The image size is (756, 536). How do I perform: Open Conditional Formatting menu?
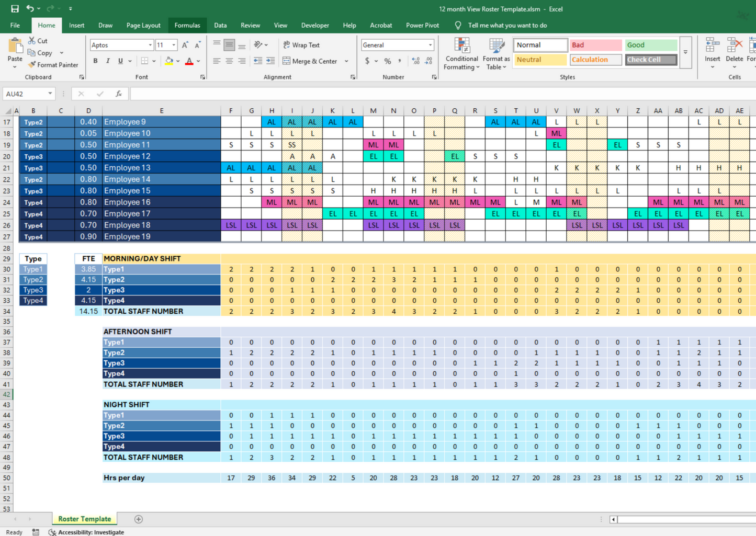(461, 54)
